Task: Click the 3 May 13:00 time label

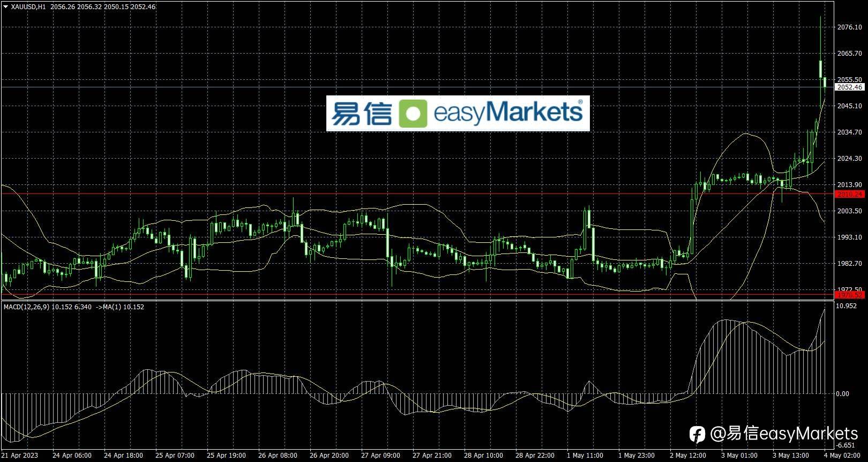Action: pos(791,456)
